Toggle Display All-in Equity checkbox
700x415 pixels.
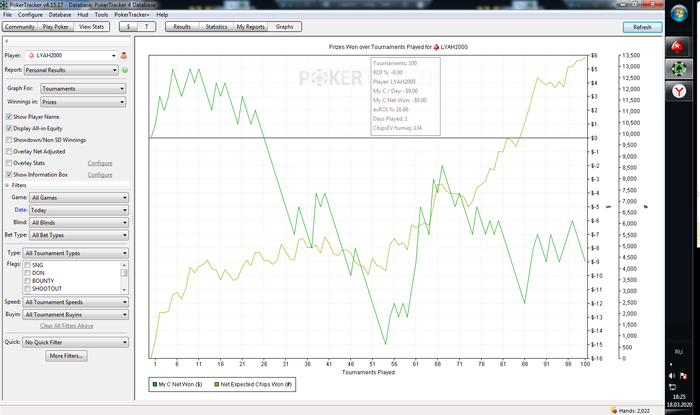9,129
